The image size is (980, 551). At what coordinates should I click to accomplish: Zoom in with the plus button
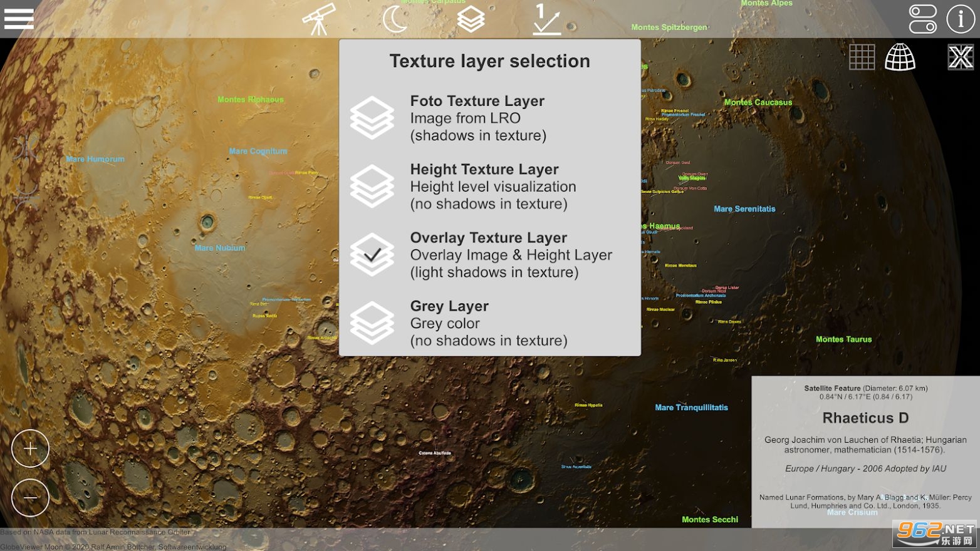(30, 448)
